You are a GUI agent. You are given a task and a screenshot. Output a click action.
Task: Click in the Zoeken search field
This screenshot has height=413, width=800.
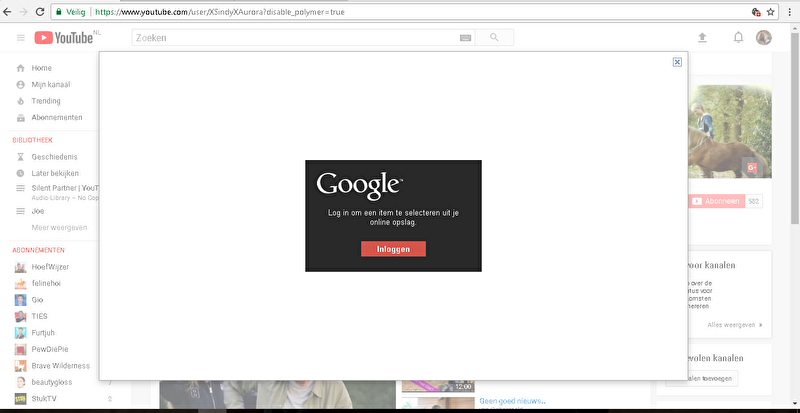coord(290,38)
